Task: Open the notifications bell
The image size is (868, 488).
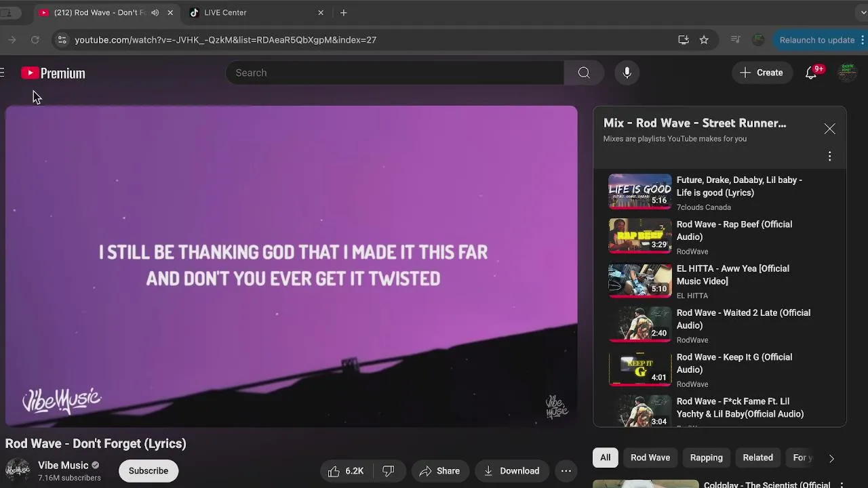Action: point(811,73)
